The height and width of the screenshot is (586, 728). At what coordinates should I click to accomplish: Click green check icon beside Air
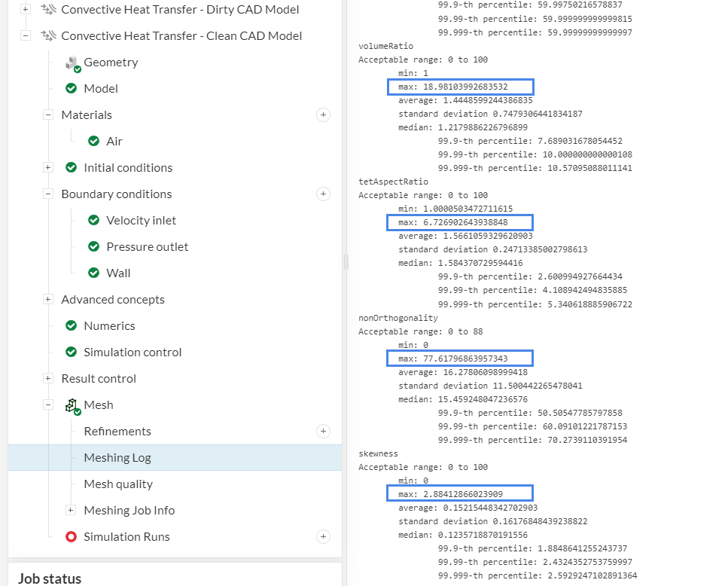click(94, 141)
